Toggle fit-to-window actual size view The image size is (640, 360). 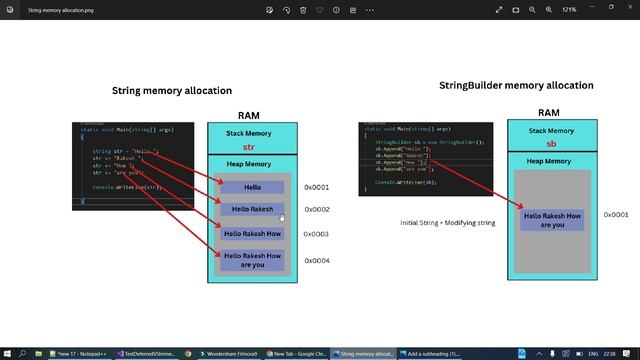coord(516,10)
